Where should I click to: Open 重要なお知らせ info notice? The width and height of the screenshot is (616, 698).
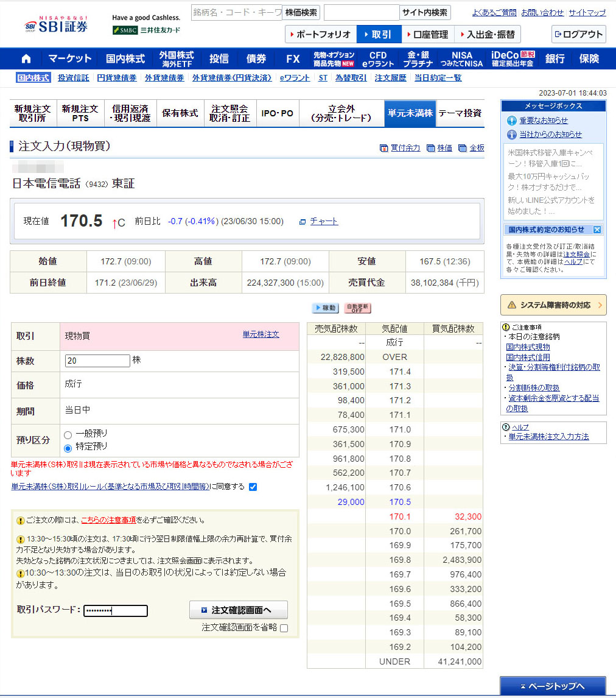(512, 121)
